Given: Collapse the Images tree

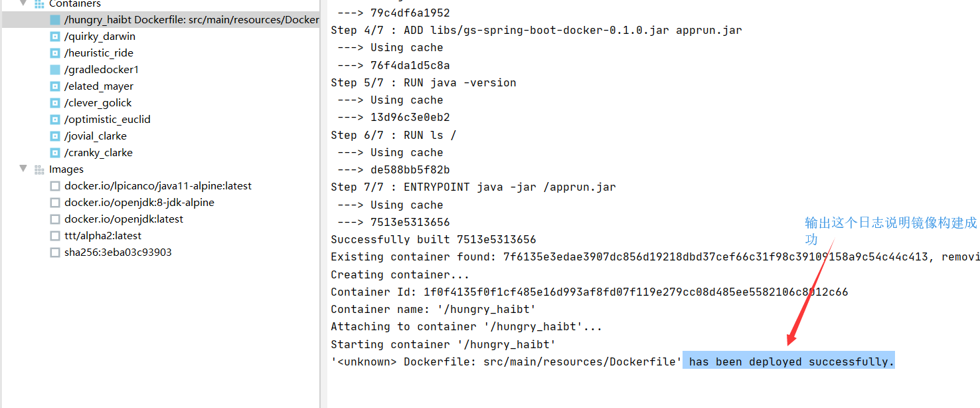Looking at the screenshot, I should [x=23, y=169].
